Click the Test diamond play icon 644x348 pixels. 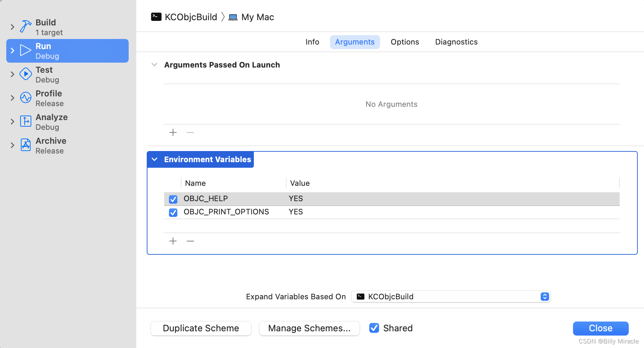point(26,74)
